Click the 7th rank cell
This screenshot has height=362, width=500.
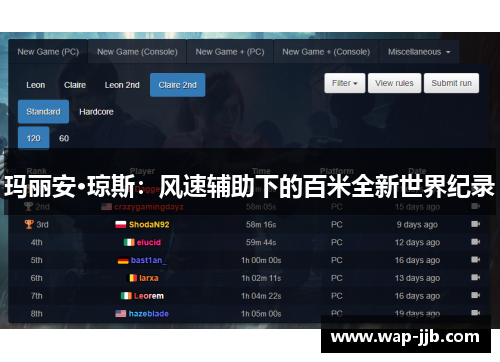click(x=37, y=296)
